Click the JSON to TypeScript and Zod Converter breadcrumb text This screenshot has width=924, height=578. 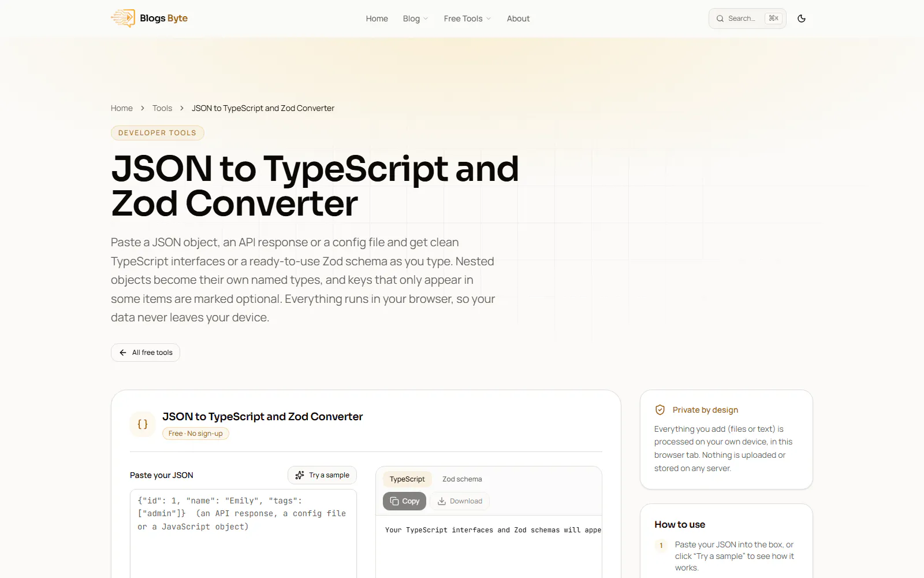click(263, 108)
